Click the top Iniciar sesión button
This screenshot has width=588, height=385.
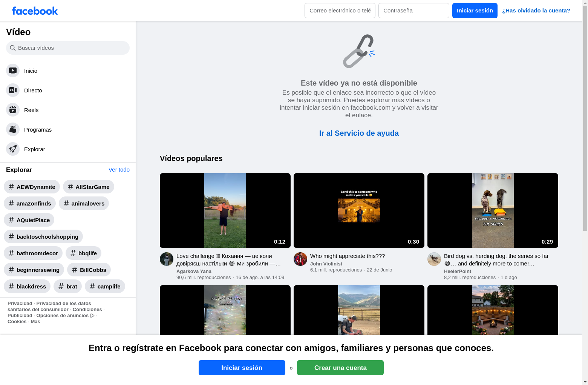475,11
